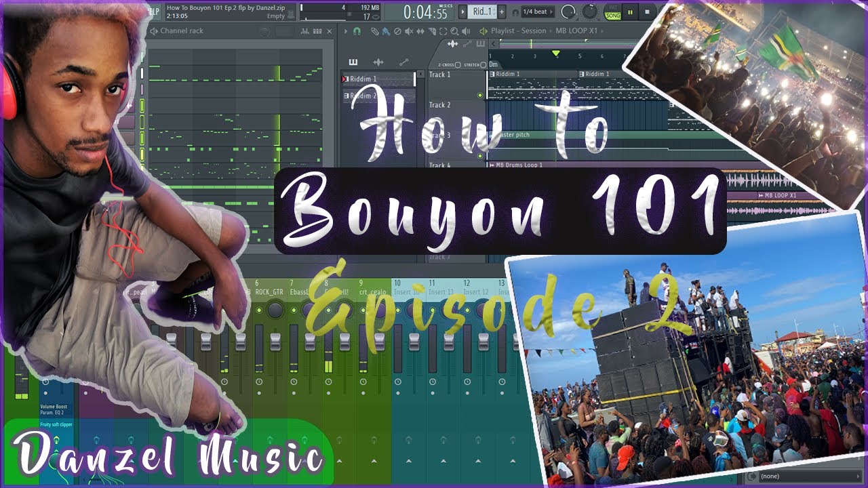The image size is (868, 488).
Task: Click the Insert 11 volume fader
Action: 449,342
